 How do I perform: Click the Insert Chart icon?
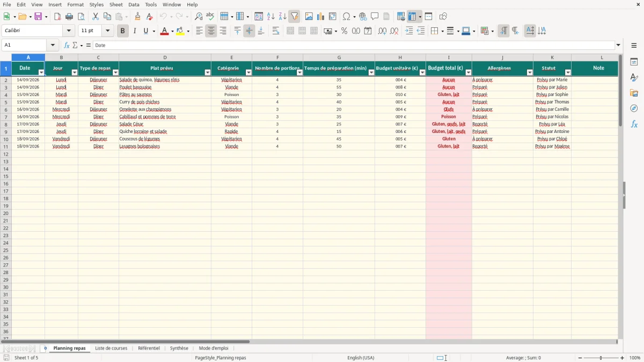point(320,17)
